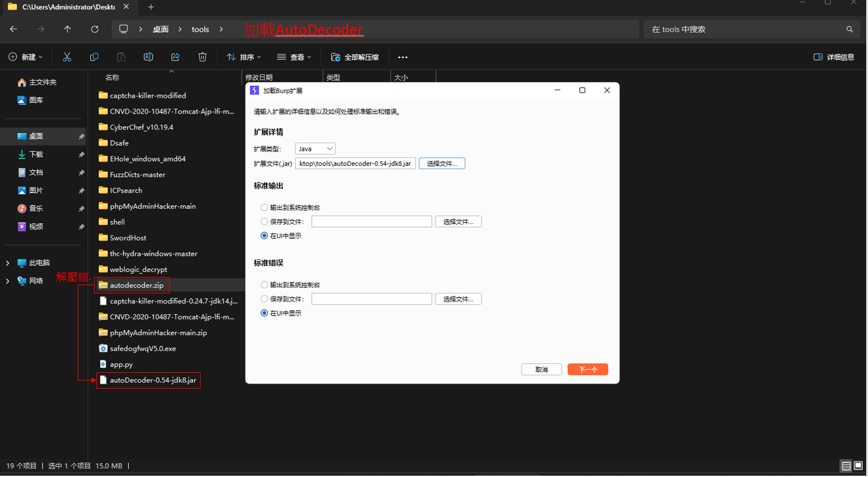This screenshot has height=477, width=868.
Task: Expand 网络 tree node
Action: [x=8, y=281]
